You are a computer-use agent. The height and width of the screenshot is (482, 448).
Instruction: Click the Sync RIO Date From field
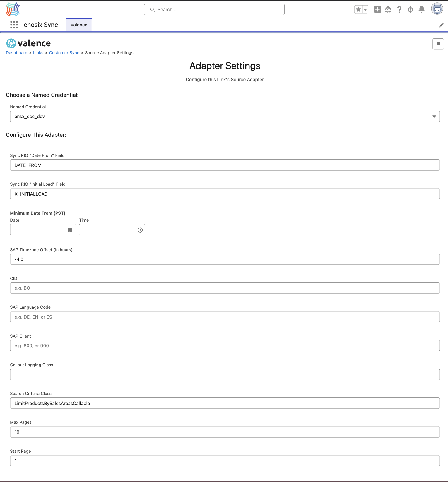tap(225, 165)
